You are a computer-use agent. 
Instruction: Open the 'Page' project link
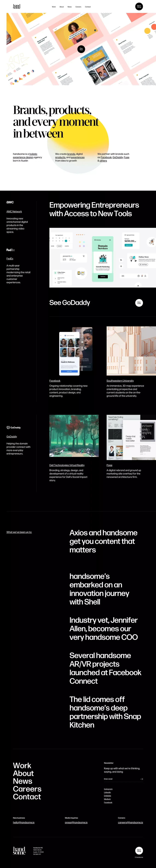point(109,465)
